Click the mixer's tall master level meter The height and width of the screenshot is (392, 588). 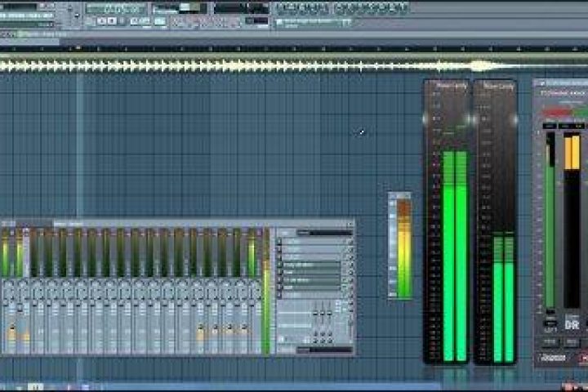pyautogui.click(x=266, y=294)
